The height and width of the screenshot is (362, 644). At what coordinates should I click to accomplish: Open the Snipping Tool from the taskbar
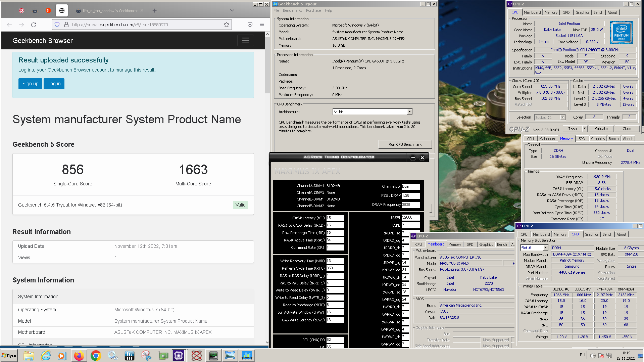coord(146,355)
